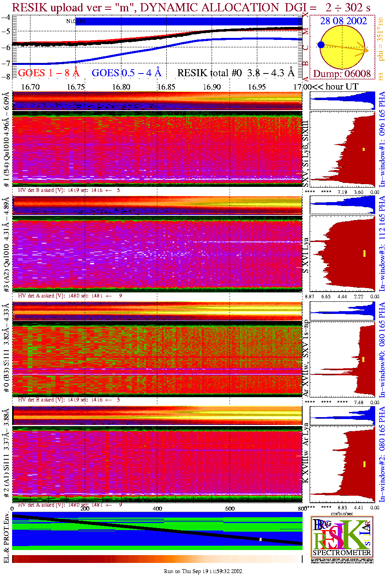
Task: Click white marker on the black diagonal line
Action: pyautogui.click(x=260, y=539)
